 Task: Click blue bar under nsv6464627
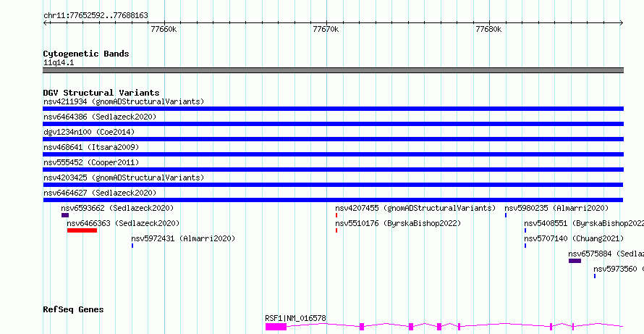click(333, 200)
